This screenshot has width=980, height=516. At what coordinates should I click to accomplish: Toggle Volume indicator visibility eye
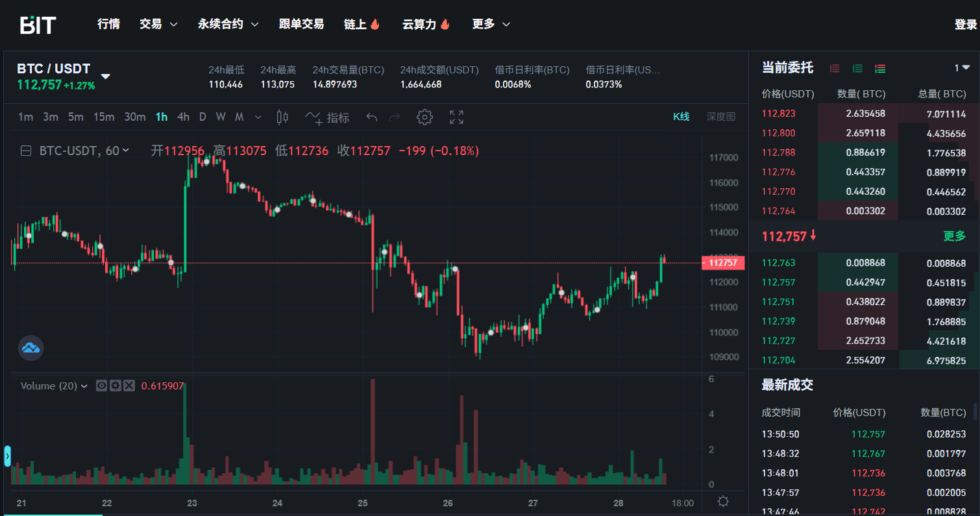102,386
